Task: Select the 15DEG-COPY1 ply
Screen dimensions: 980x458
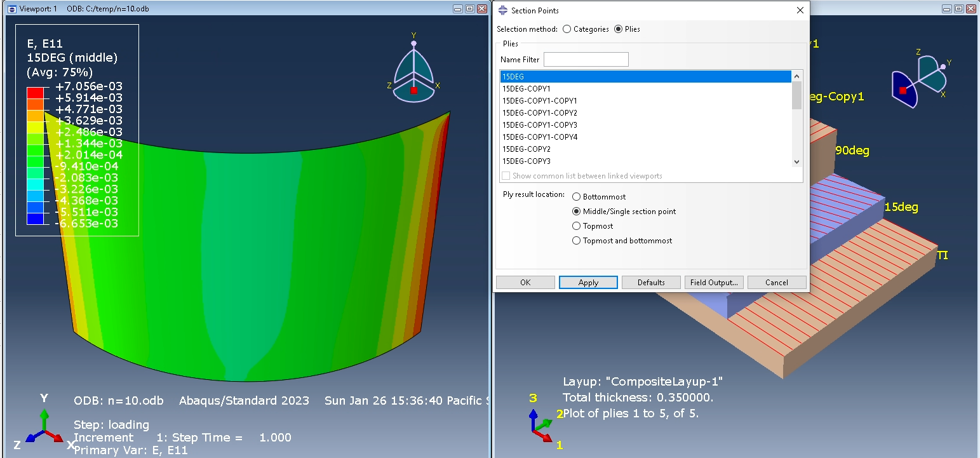Action: (527, 88)
